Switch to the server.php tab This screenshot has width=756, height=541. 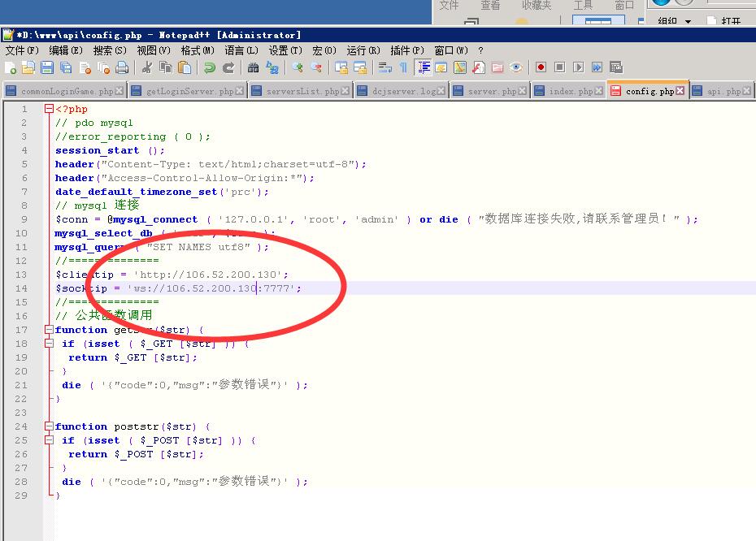492,92
